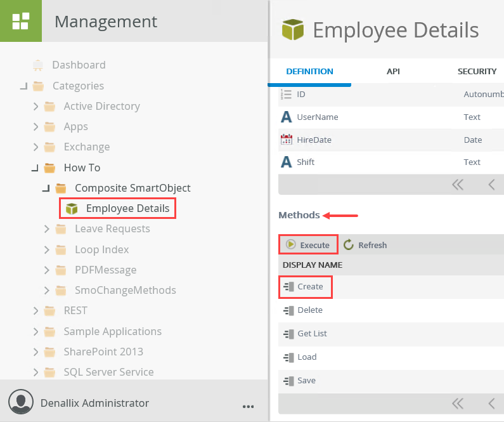Select the Delete method row
The image size is (504, 422).
click(x=310, y=310)
